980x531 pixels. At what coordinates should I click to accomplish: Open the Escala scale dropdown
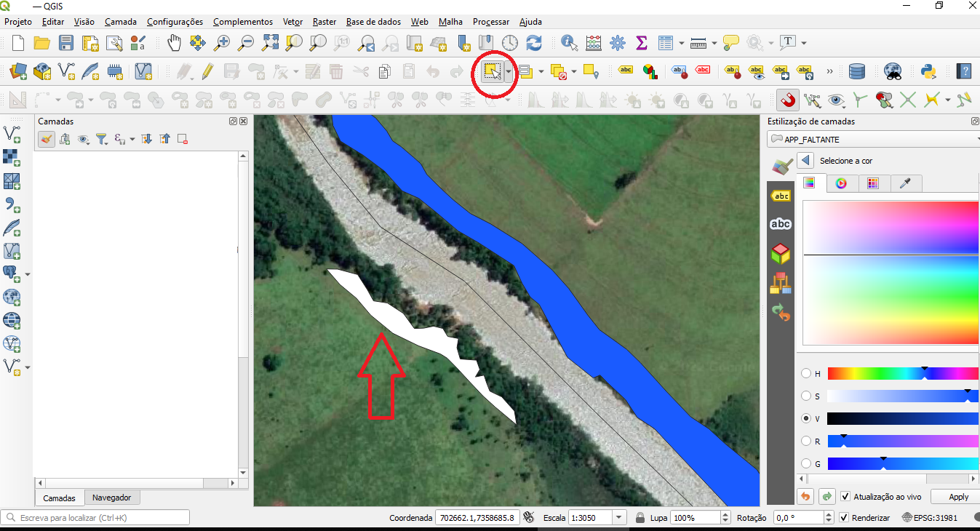pos(619,517)
